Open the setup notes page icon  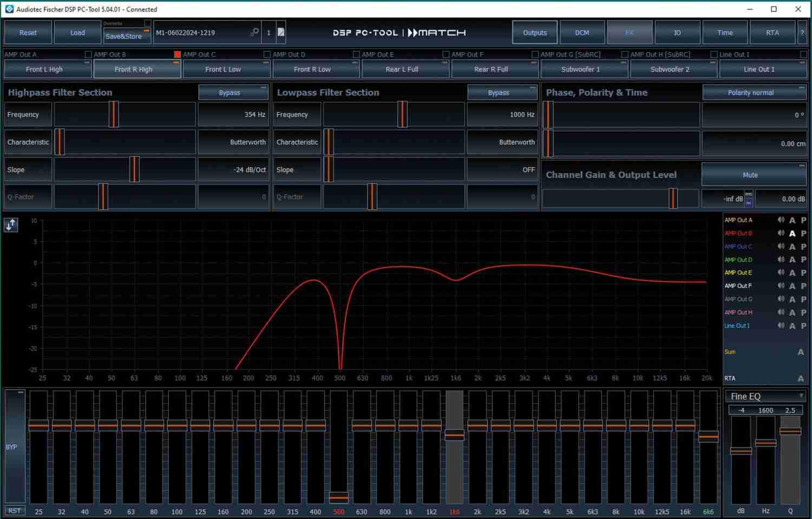coord(281,33)
